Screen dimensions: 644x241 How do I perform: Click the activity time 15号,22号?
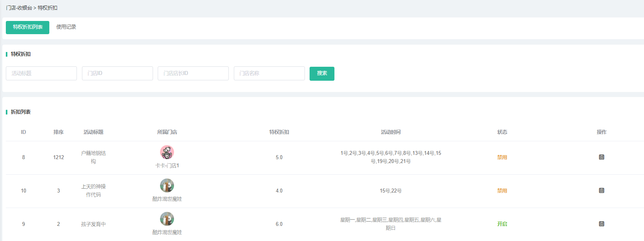tap(391, 191)
